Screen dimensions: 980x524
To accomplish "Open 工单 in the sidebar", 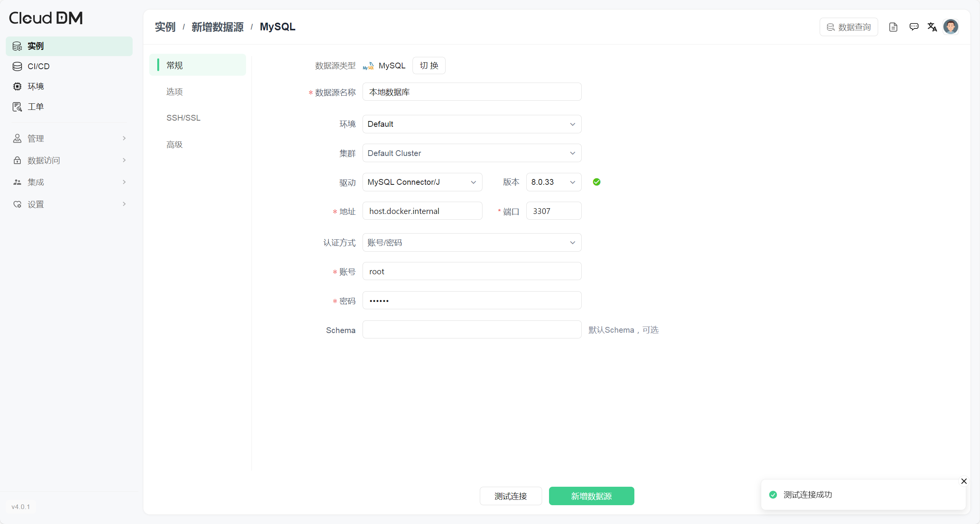I will [69, 107].
